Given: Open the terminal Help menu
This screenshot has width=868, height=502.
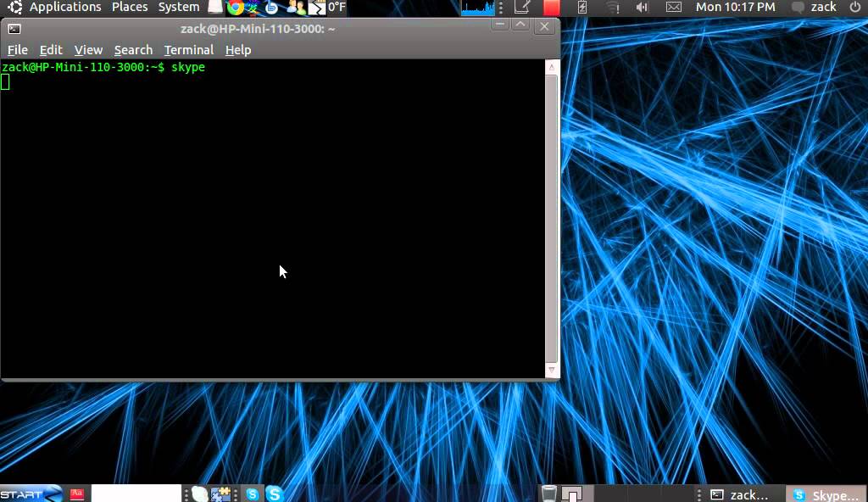Looking at the screenshot, I should 238,50.
